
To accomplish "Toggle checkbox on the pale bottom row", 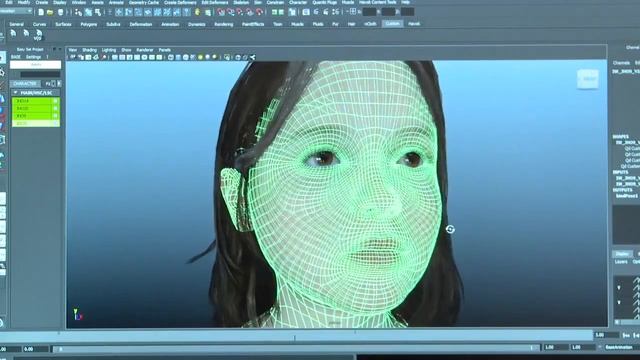I will point(56,123).
